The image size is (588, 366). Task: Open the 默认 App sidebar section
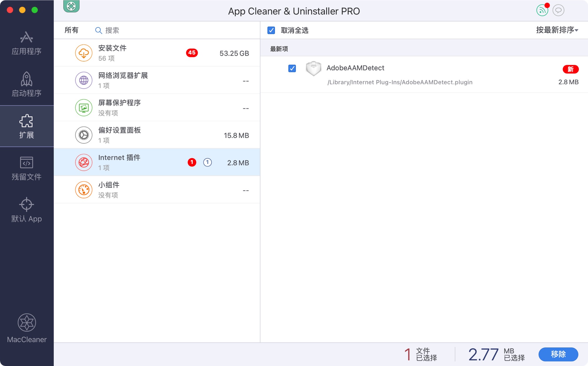coord(26,210)
